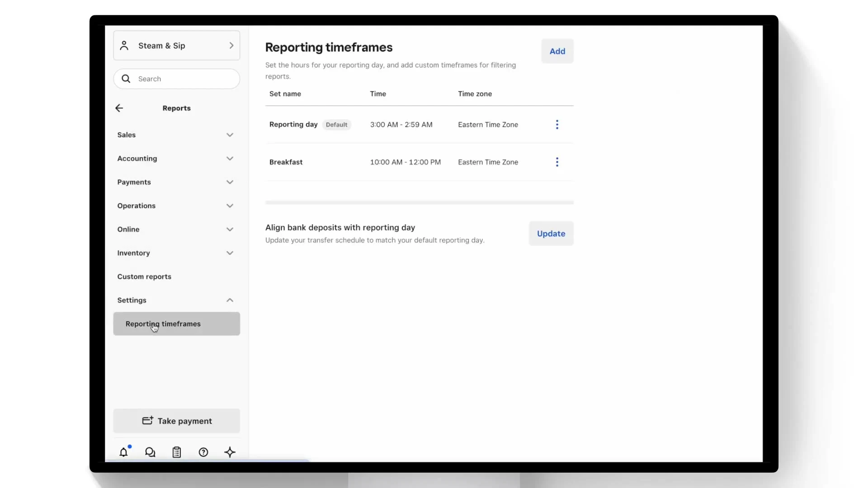Click the card icon on Take payment
Screen dimensions: 868x488
click(148, 420)
